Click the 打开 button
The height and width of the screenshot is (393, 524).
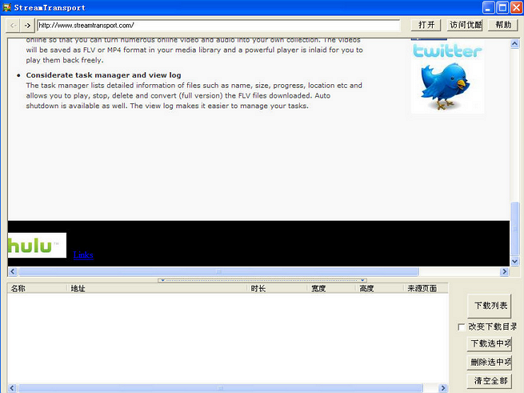click(426, 25)
